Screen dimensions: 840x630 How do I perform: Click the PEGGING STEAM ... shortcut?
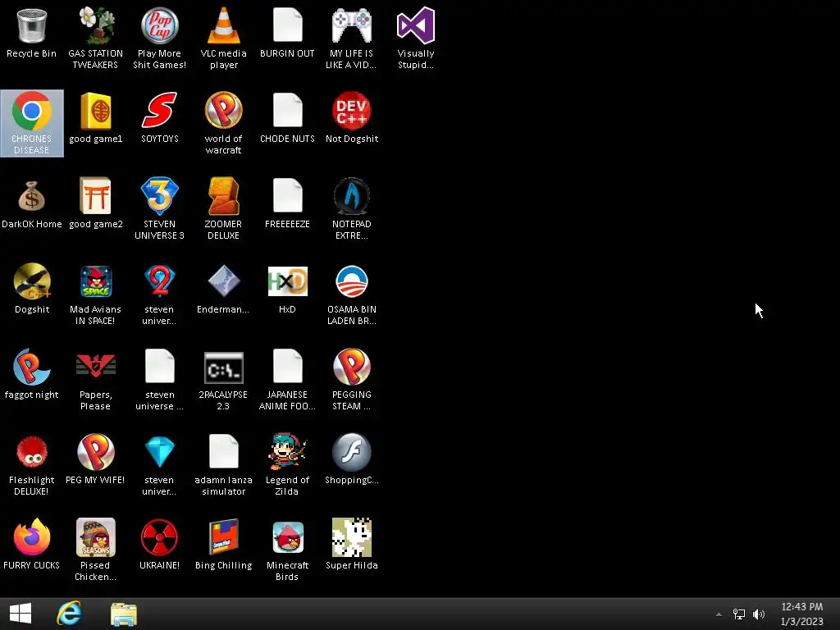[351, 367]
